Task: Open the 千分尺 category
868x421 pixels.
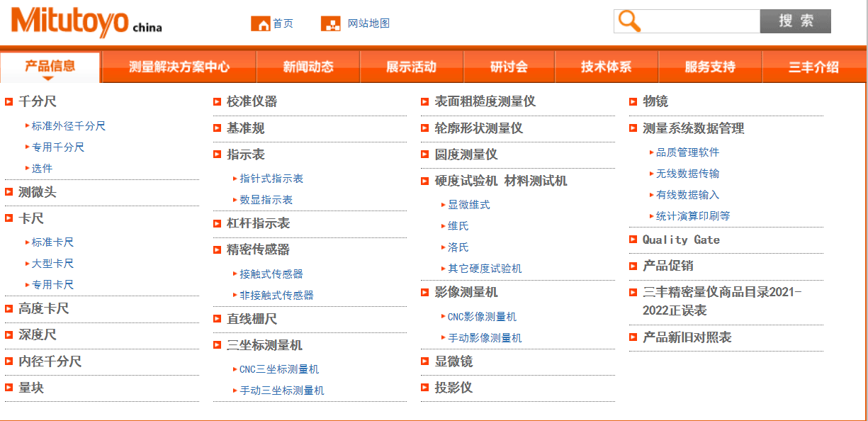Action: click(37, 102)
